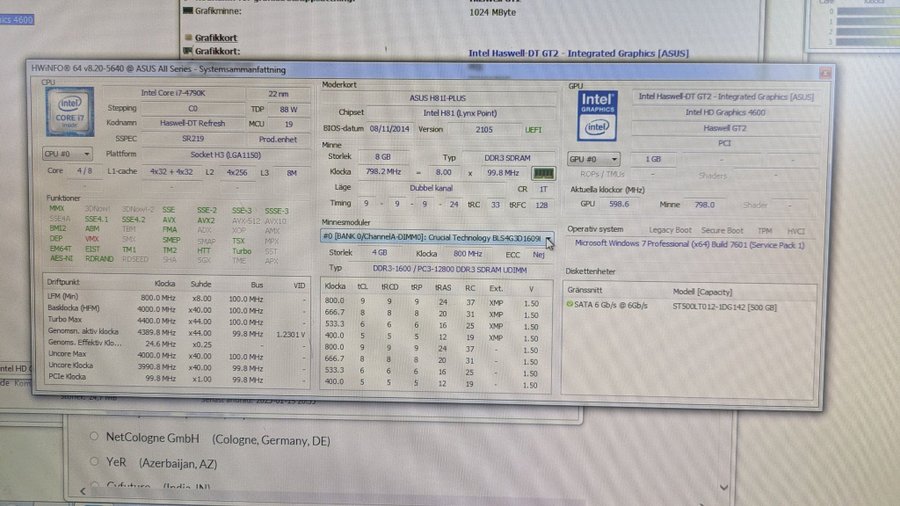Image resolution: width=900 pixels, height=506 pixels.
Task: Select NetCologne GmbH radio button
Action: [x=94, y=437]
